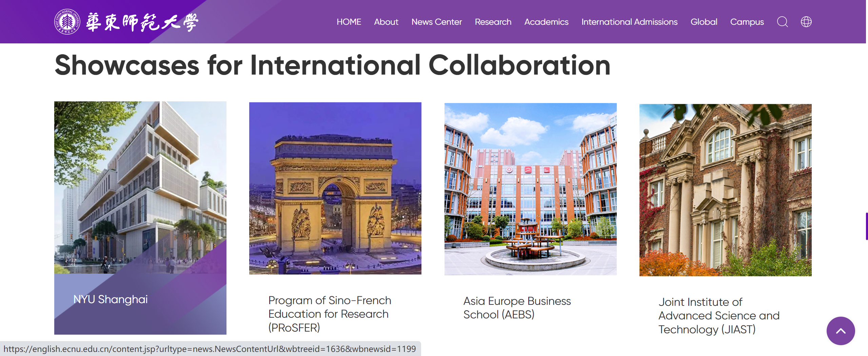868x356 pixels.
Task: Select the Global menu item
Action: coord(704,22)
